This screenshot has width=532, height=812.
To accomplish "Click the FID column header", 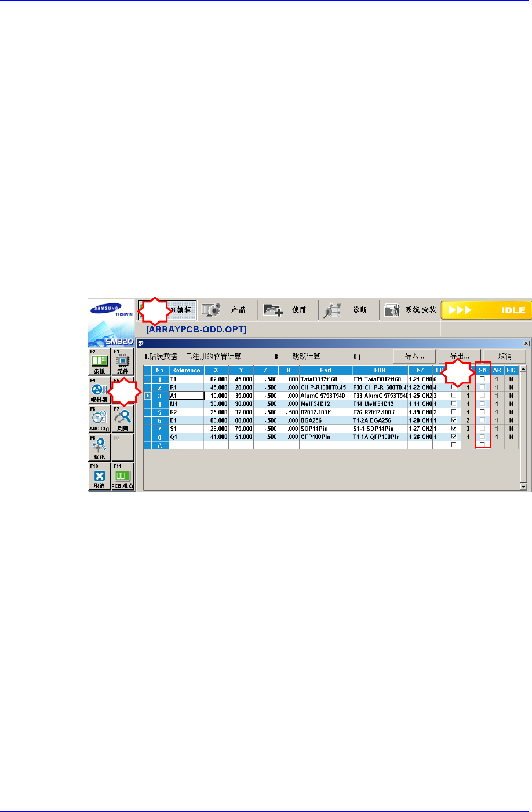I will [x=511, y=371].
